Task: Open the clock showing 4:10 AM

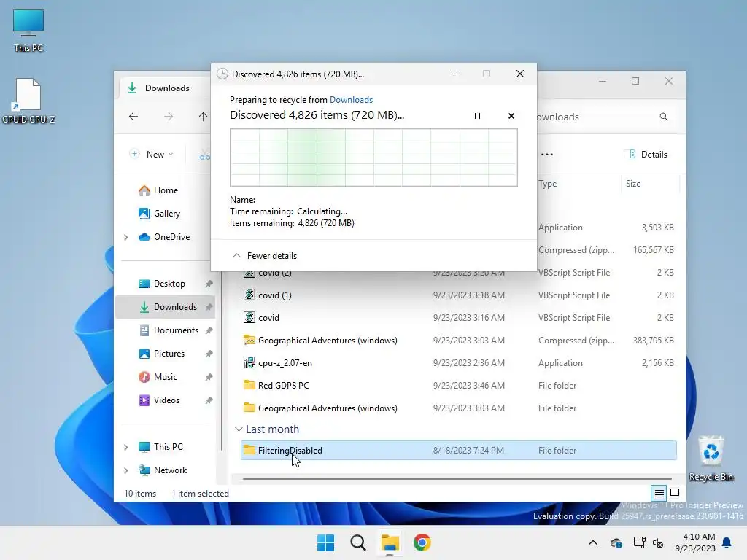Action: [x=695, y=542]
